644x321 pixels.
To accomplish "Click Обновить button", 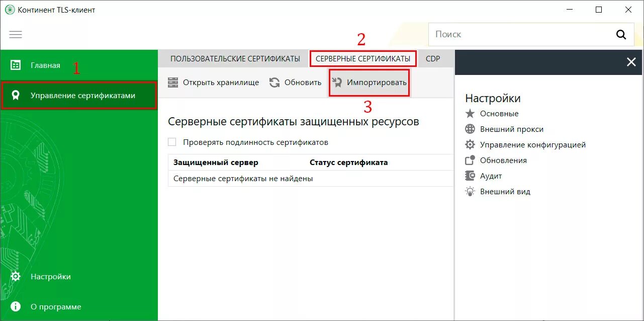I will point(296,83).
